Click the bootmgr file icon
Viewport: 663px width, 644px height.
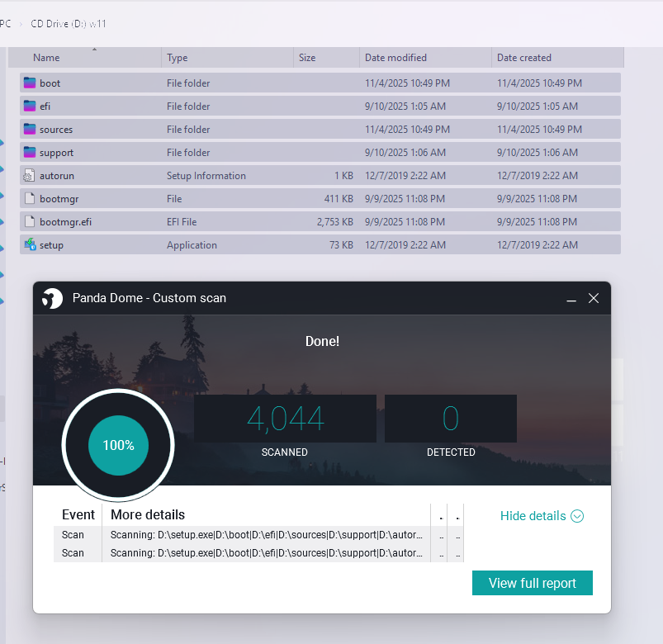tap(30, 198)
